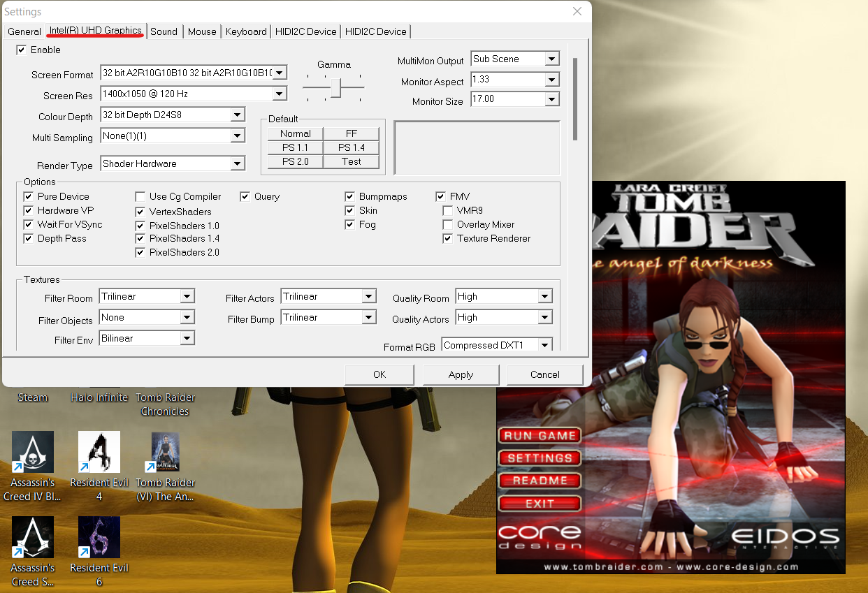The height and width of the screenshot is (593, 868).
Task: Disable Wait For VSync
Action: click(29, 225)
